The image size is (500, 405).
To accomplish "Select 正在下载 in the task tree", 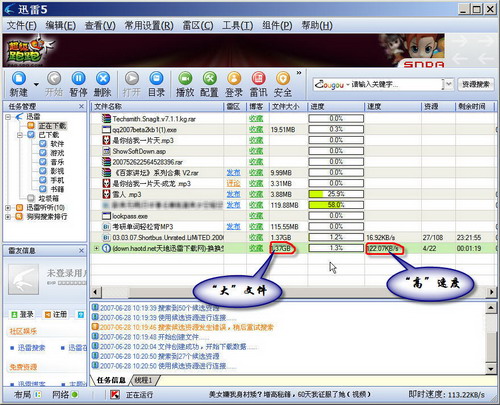I will (52, 126).
